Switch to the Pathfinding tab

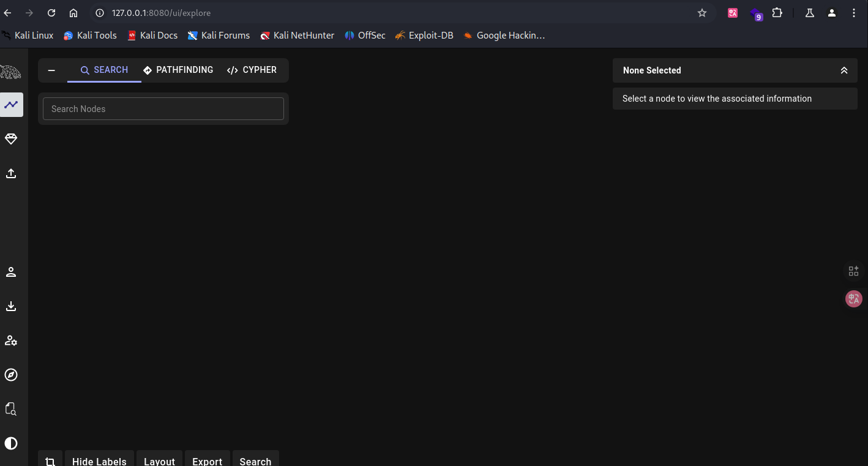(178, 70)
